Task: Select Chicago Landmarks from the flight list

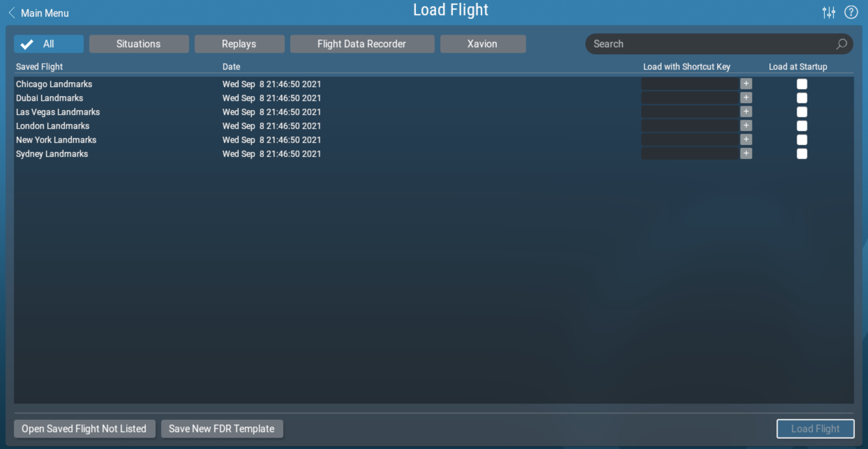Action: [x=54, y=84]
